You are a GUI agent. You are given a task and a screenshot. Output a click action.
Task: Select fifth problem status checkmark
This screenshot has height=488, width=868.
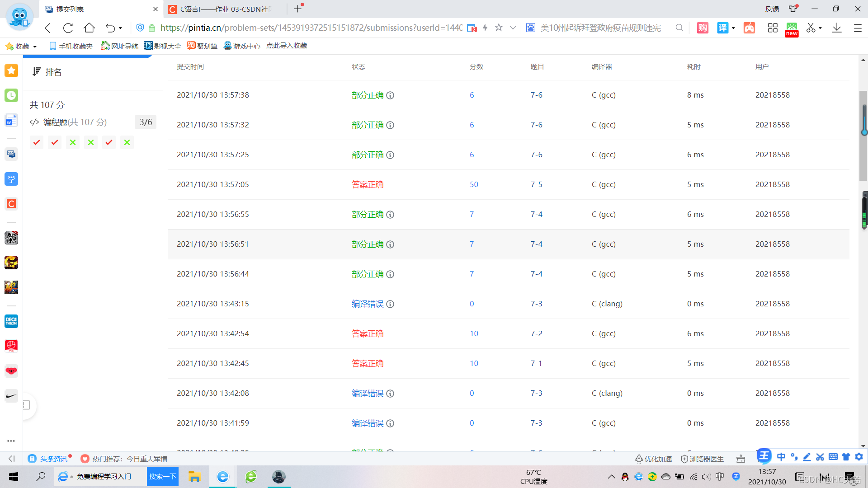pos(109,142)
